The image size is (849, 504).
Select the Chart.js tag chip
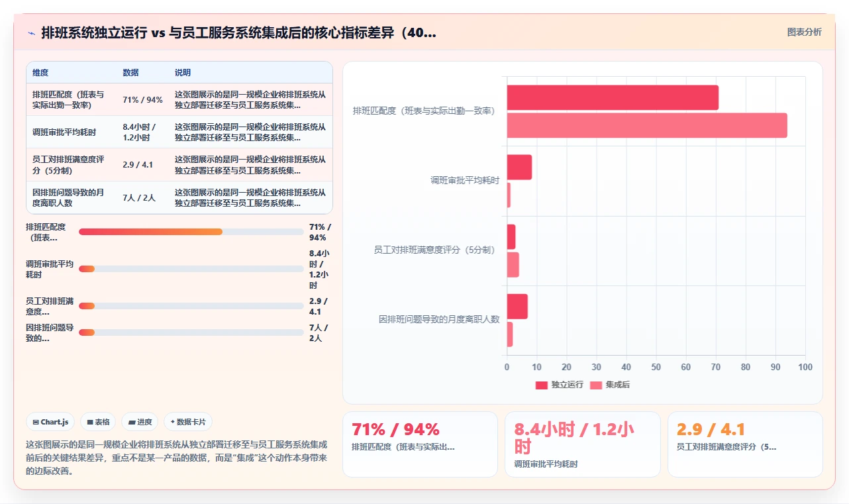pyautogui.click(x=50, y=422)
